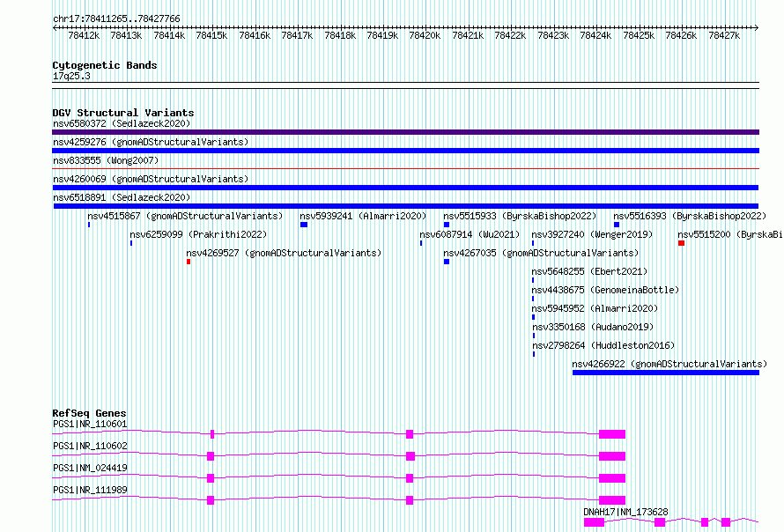Click the thin red nsv833555 variant line
The height and width of the screenshot is (532, 784).
click(x=405, y=169)
